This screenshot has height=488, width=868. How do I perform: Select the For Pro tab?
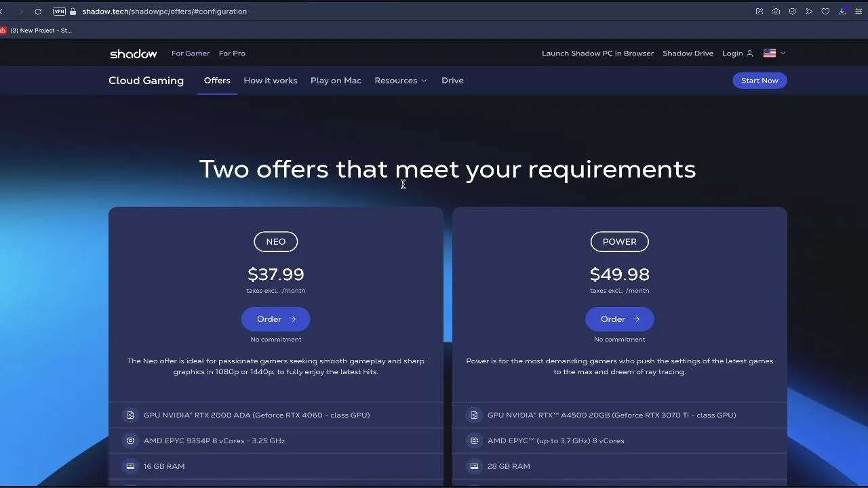click(232, 54)
